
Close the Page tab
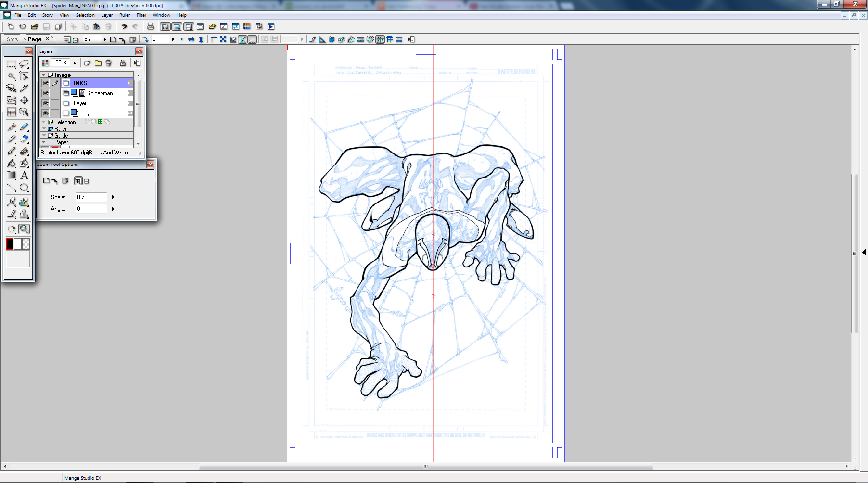click(47, 39)
